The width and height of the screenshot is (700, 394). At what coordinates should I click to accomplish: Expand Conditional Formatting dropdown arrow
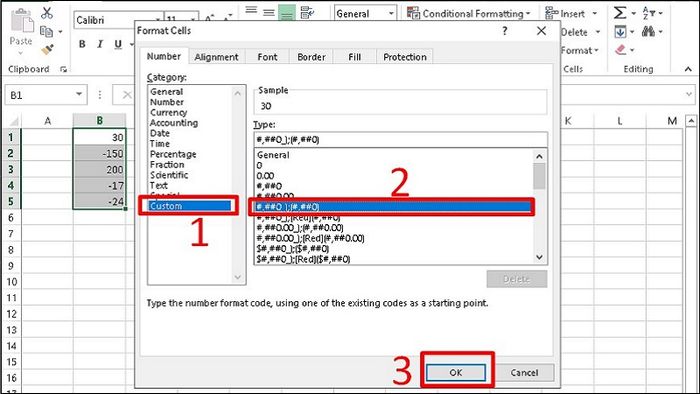pos(528,14)
